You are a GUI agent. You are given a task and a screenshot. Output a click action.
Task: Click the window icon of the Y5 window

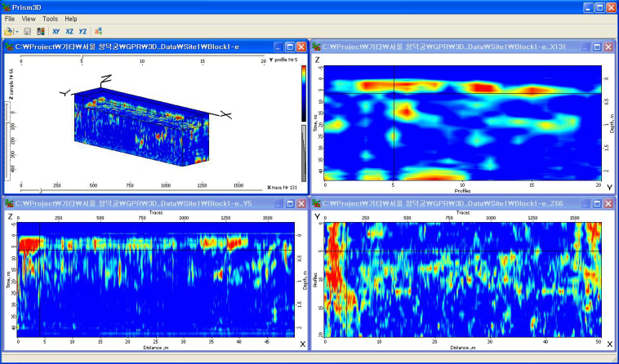[9, 203]
